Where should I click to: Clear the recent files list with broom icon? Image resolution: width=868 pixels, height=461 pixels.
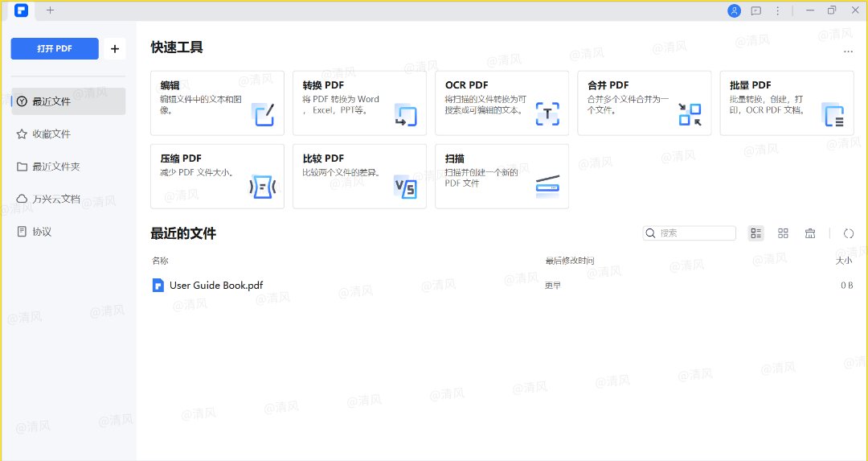pyautogui.click(x=810, y=233)
